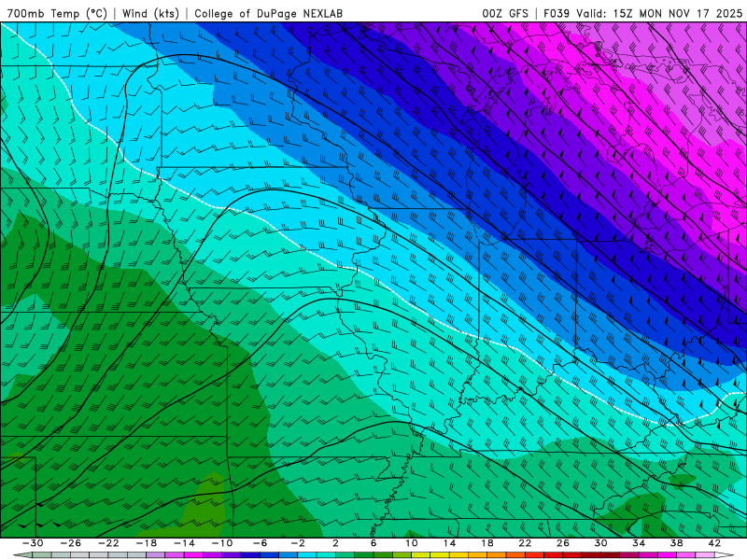Click the 34 colorbar value

[x=639, y=543]
